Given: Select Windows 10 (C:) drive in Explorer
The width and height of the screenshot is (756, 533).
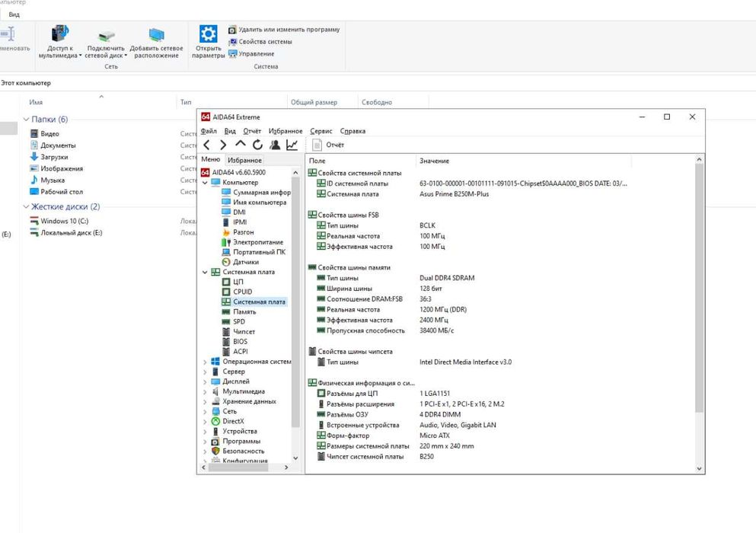Looking at the screenshot, I should pyautogui.click(x=59, y=221).
